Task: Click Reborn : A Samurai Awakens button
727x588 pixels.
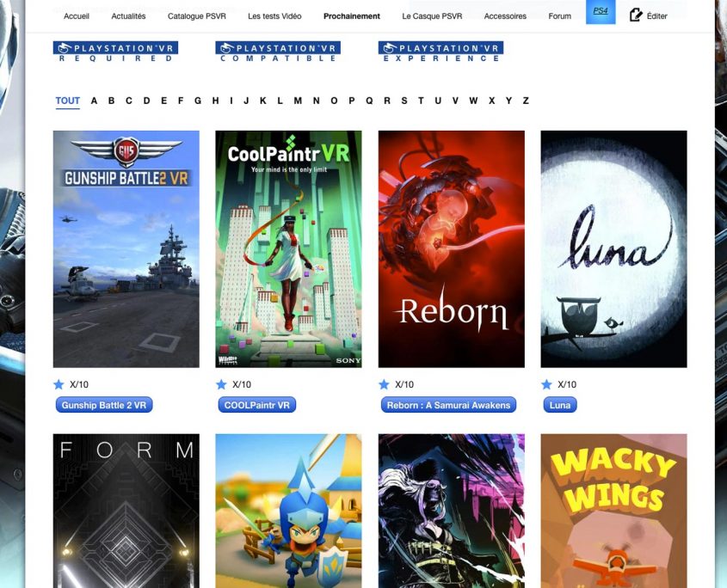Action: point(448,405)
